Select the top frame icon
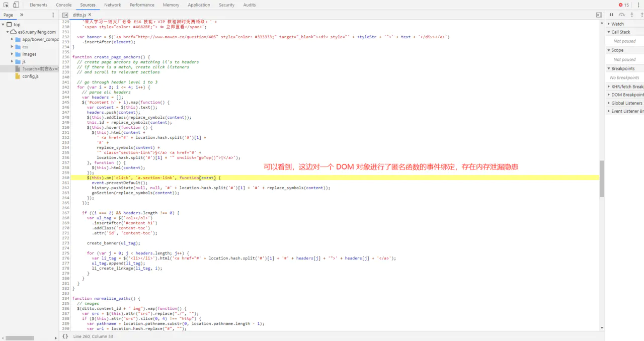This screenshot has height=341, width=644. pyautogui.click(x=10, y=25)
